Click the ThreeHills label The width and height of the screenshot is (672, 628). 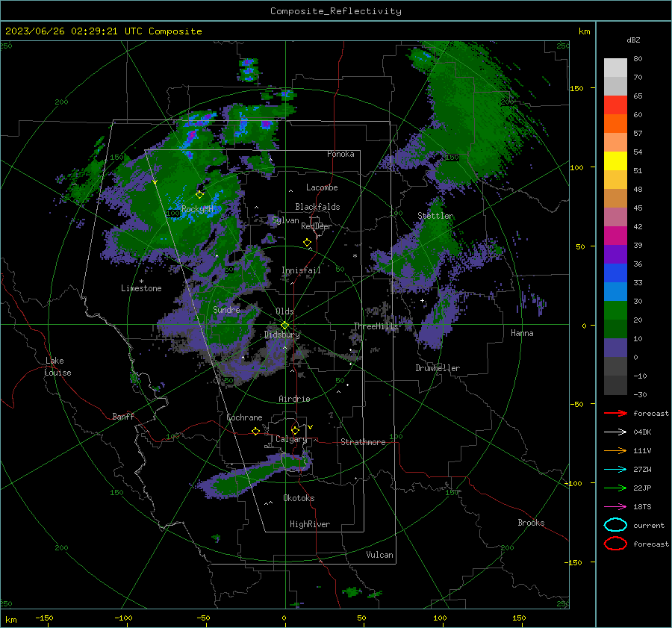[x=376, y=326]
